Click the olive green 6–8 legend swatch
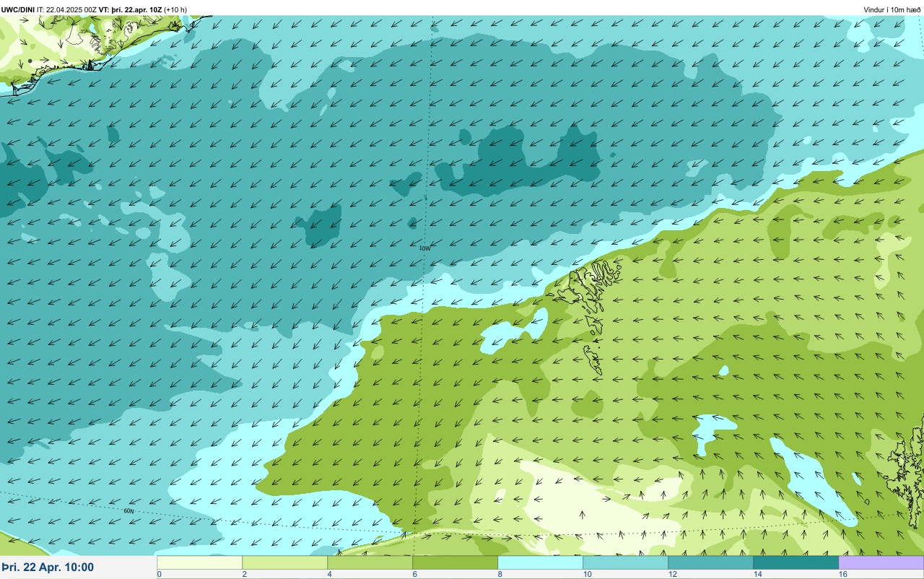924x579 pixels. coord(455,562)
